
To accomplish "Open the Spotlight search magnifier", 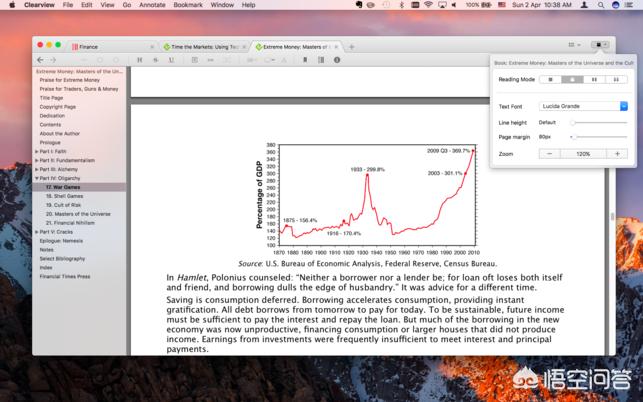I will click(601, 5).
